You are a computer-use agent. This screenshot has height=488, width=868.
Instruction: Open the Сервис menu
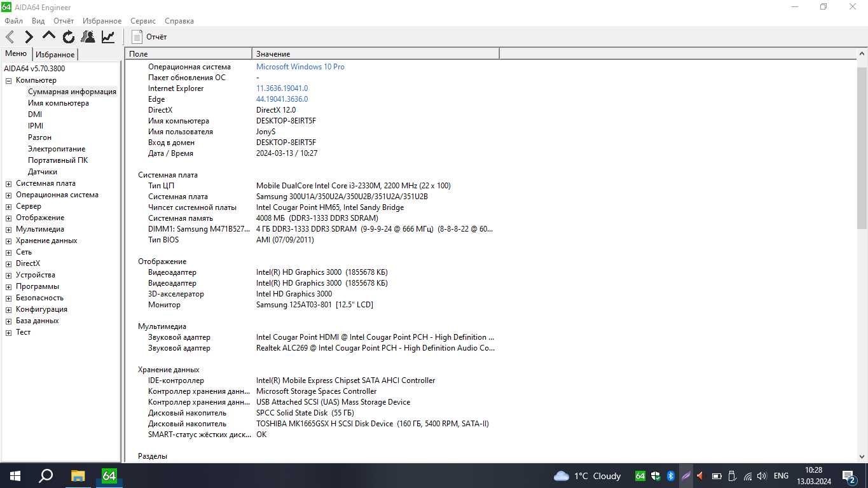[143, 21]
